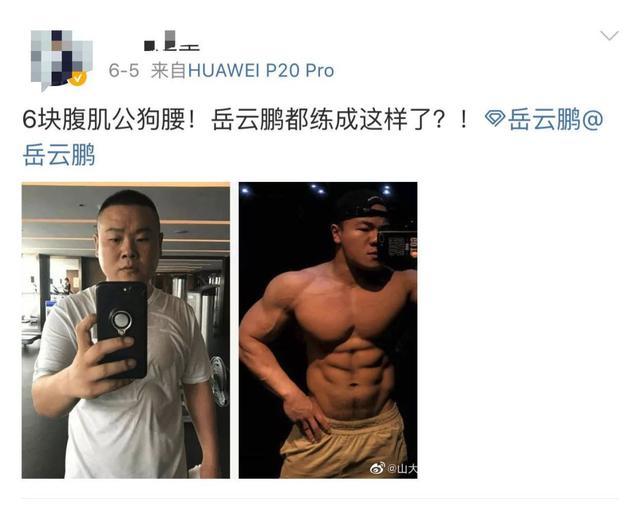This screenshot has width=640, height=505.
Task: Open the shirtless bodybuilder photo
Action: (x=328, y=330)
